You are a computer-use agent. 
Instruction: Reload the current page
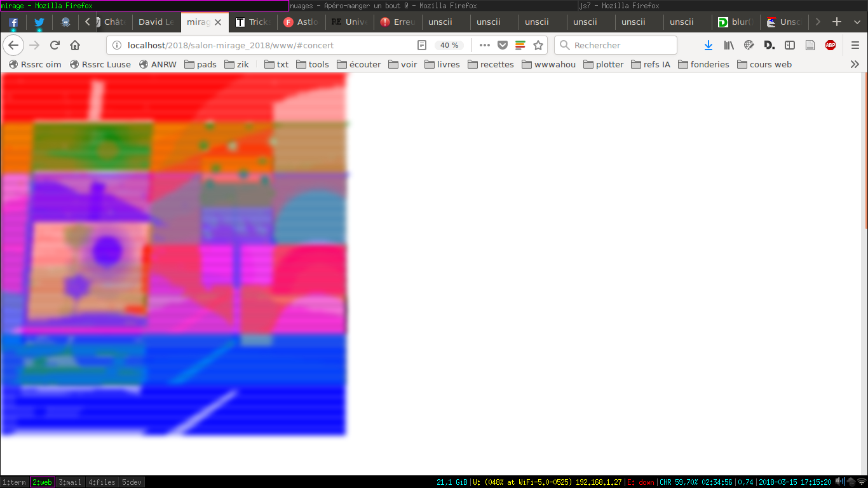tap(55, 45)
